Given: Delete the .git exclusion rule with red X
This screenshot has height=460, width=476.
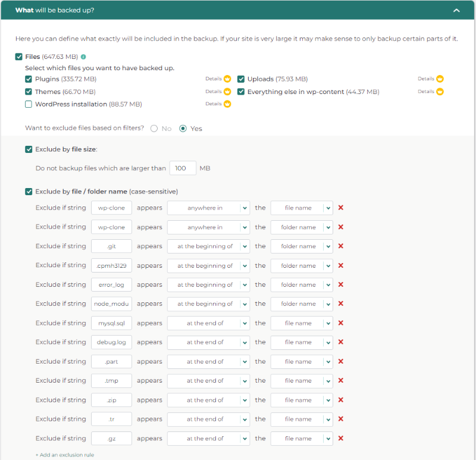Looking at the screenshot, I should coord(341,246).
